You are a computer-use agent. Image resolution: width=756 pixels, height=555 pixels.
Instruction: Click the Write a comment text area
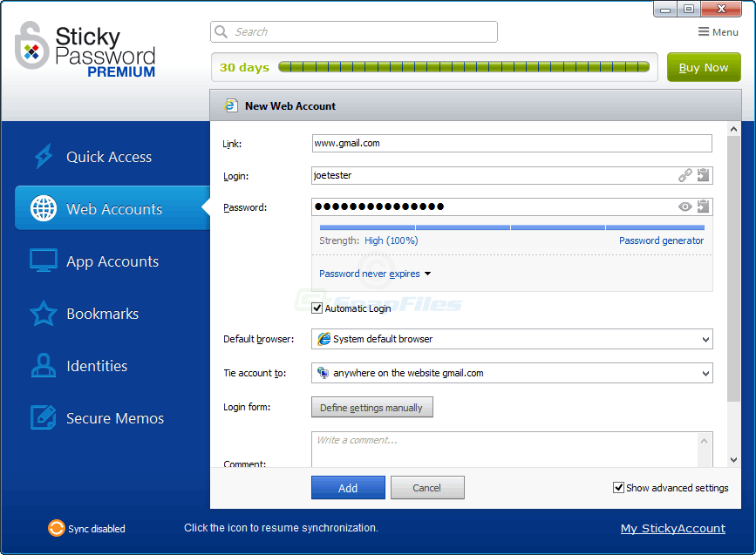504,450
